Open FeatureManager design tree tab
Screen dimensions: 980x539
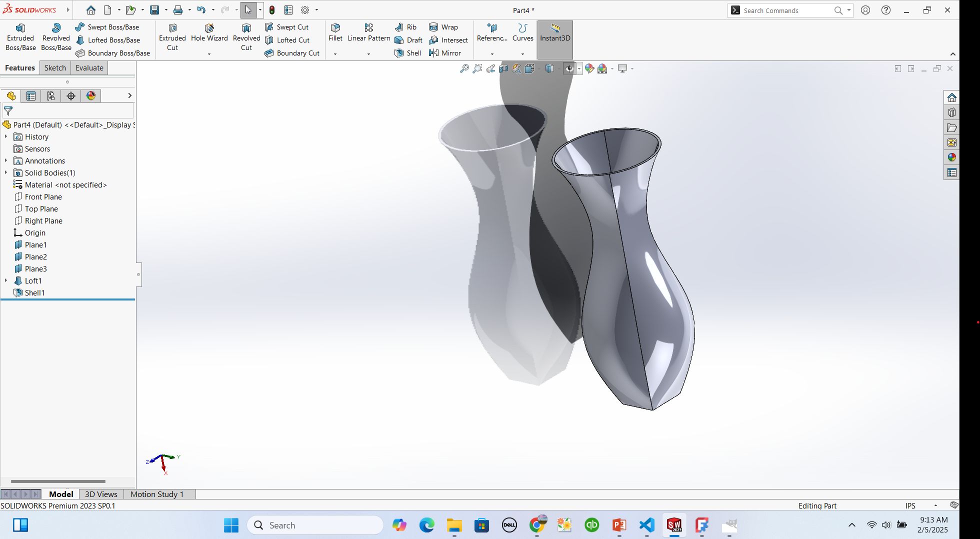coord(11,96)
